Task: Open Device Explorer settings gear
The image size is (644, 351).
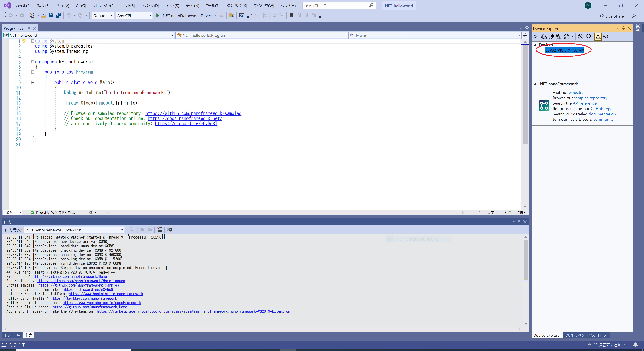Action: (x=605, y=37)
